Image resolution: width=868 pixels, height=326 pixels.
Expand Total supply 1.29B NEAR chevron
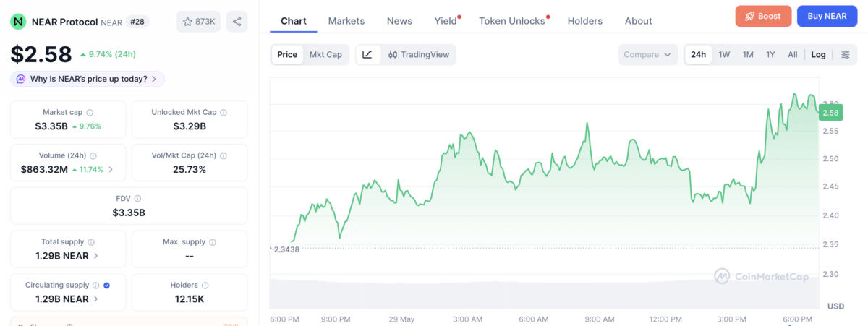point(96,256)
